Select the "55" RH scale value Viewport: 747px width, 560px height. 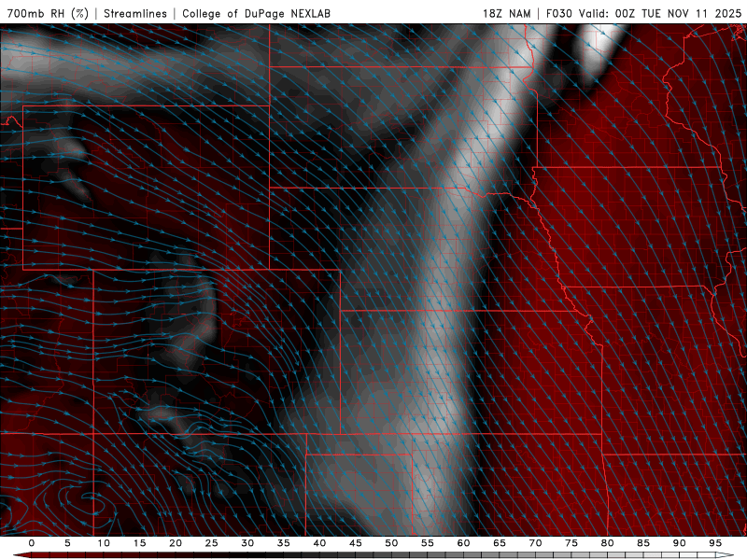[428, 543]
